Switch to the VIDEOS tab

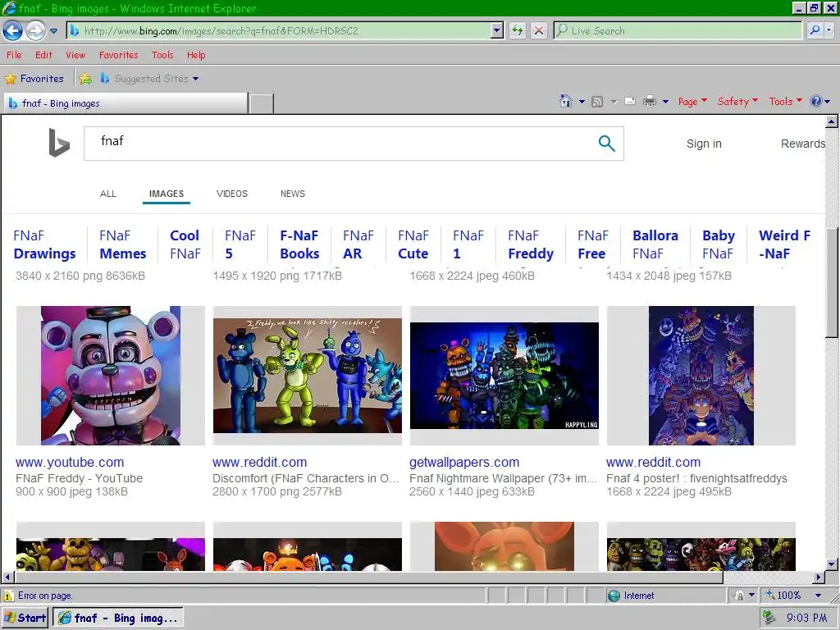point(232,194)
